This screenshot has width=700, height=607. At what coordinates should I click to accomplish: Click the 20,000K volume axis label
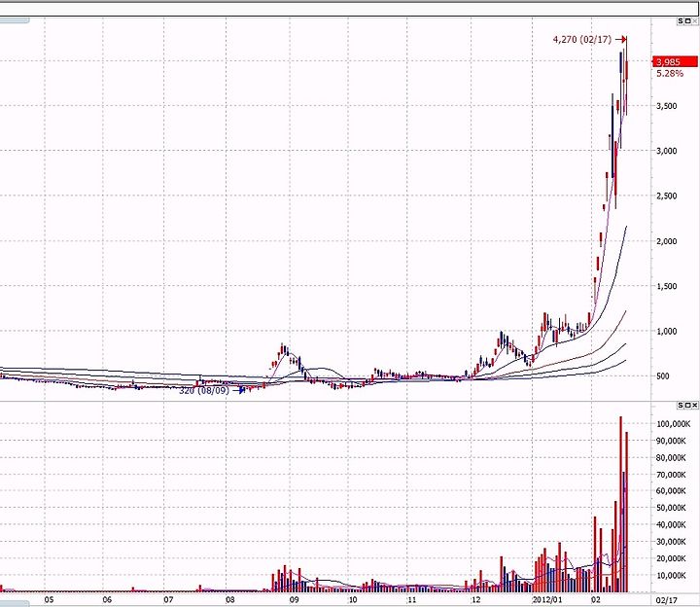671,558
